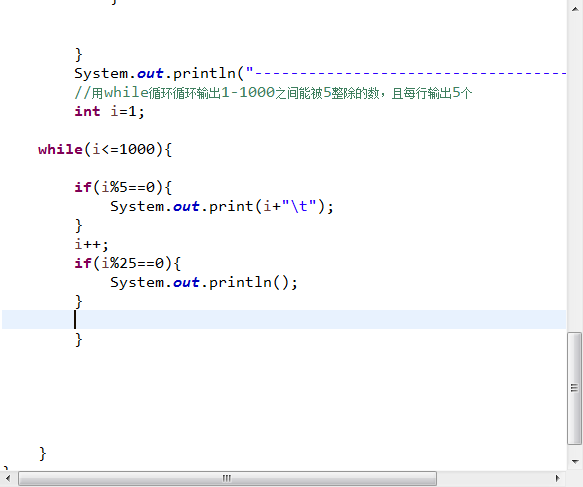Image resolution: width=583 pixels, height=487 pixels.
Task: Click the 'i++;' statement
Action: point(91,245)
